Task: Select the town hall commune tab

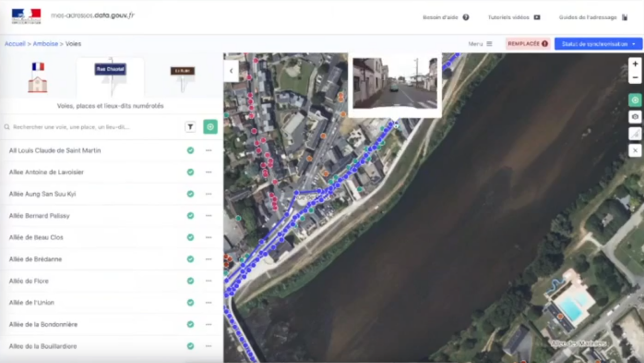Action: [x=38, y=77]
